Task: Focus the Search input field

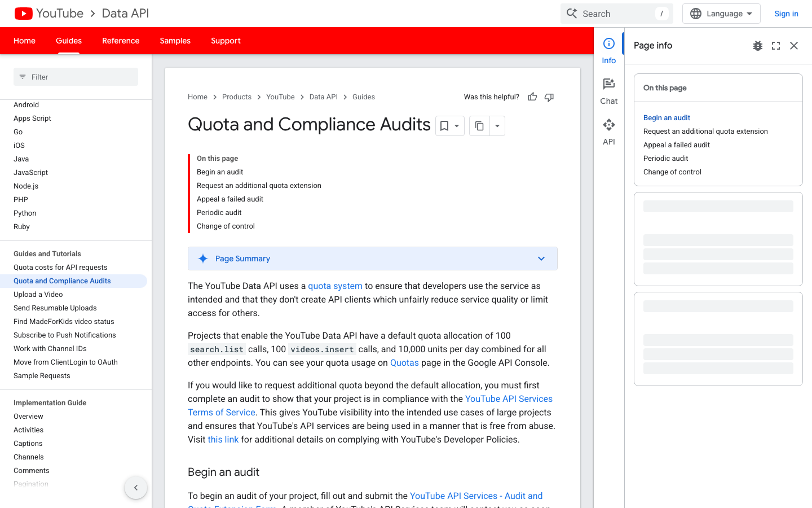Action: pyautogui.click(x=617, y=14)
